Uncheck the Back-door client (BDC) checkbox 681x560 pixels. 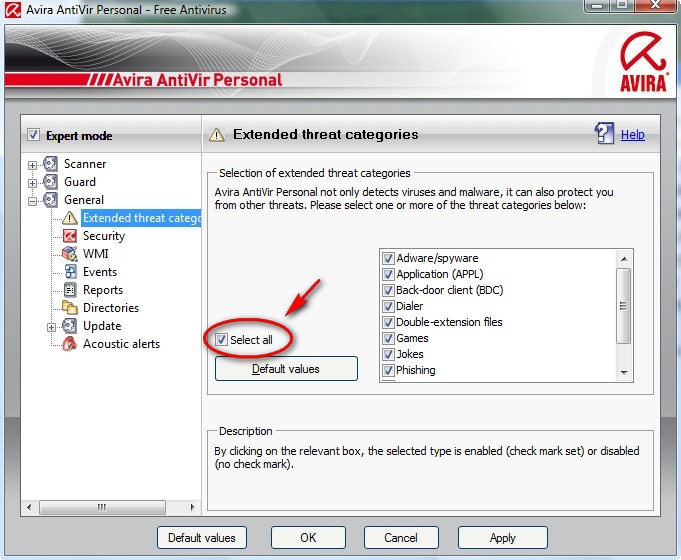(388, 290)
